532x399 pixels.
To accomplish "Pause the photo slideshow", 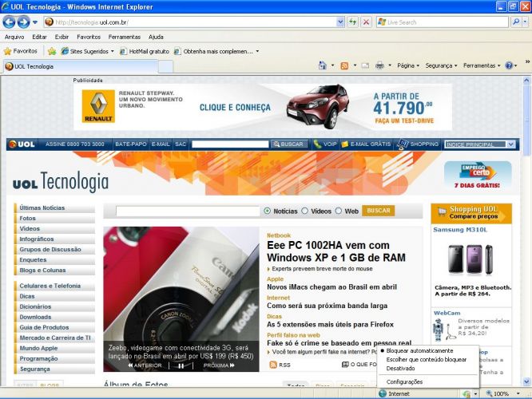I will pyautogui.click(x=181, y=365).
